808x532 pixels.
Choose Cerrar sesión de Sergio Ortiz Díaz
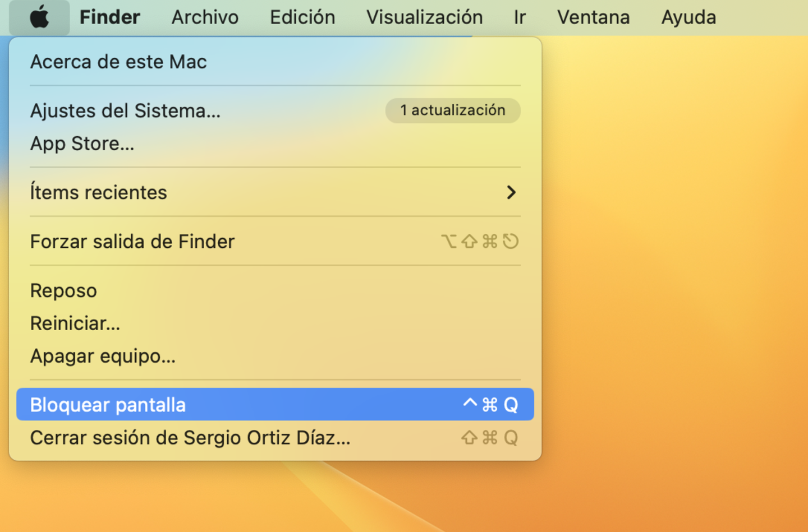275,437
